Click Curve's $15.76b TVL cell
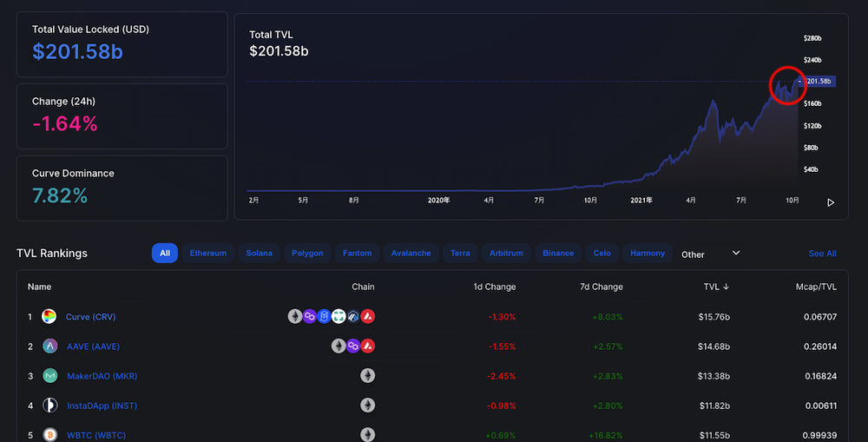Viewport: 868px width, 442px height. [713, 317]
